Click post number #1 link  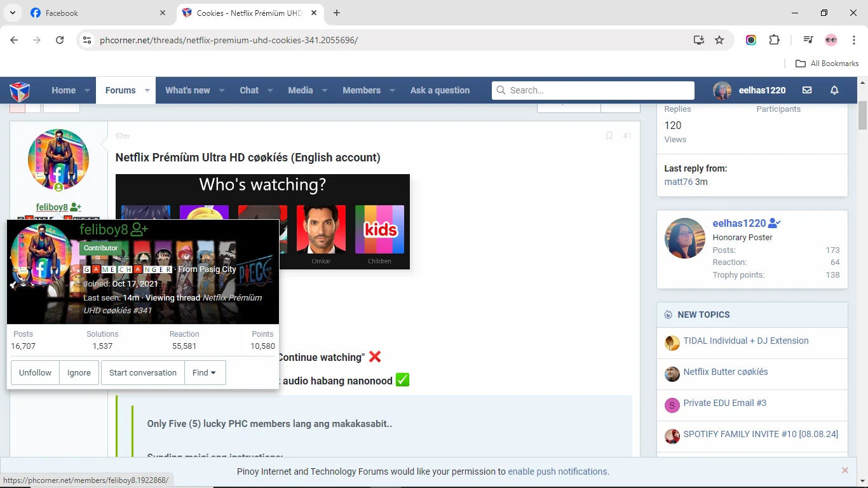tap(627, 136)
